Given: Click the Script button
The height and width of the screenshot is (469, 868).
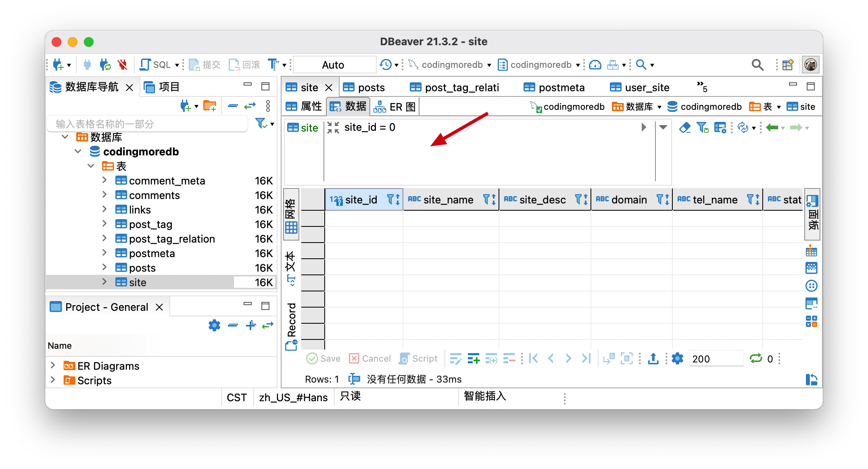Looking at the screenshot, I should point(418,358).
